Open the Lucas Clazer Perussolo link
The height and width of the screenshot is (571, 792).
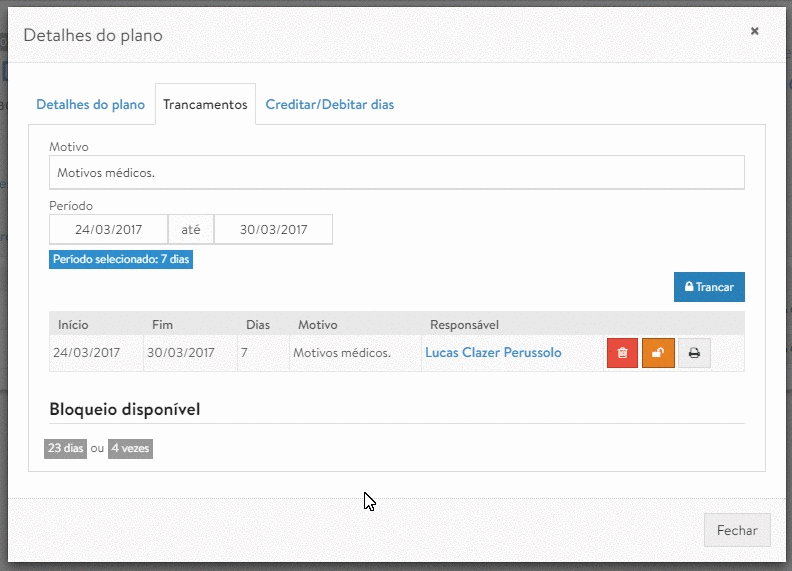pos(493,353)
